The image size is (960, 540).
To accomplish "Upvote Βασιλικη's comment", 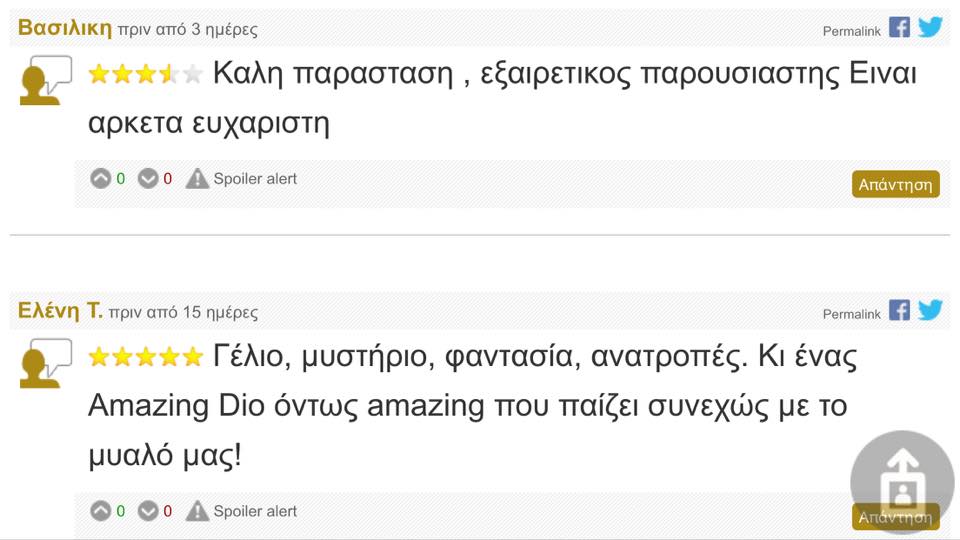I will coord(100,179).
